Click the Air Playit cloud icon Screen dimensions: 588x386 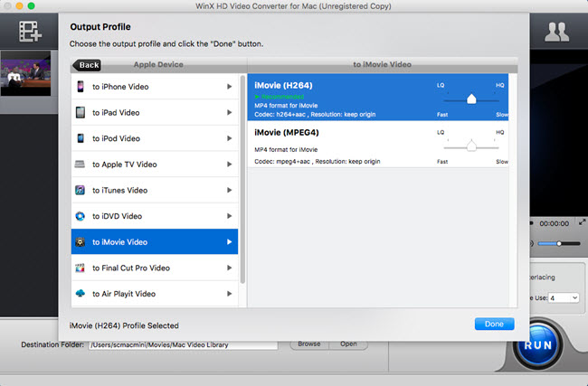[80, 294]
